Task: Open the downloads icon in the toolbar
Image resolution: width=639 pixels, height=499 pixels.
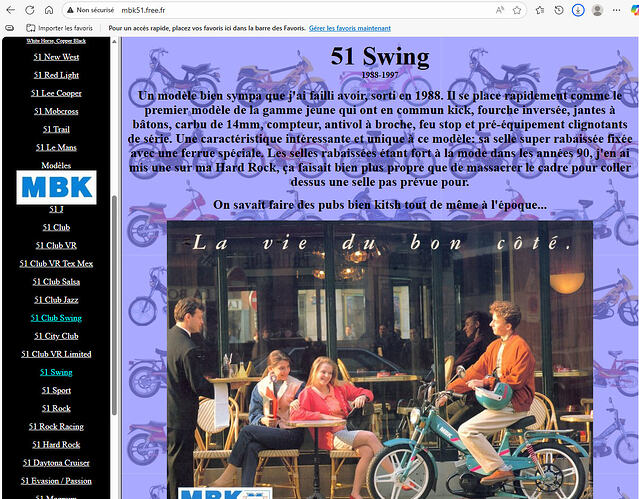Action: tap(578, 9)
